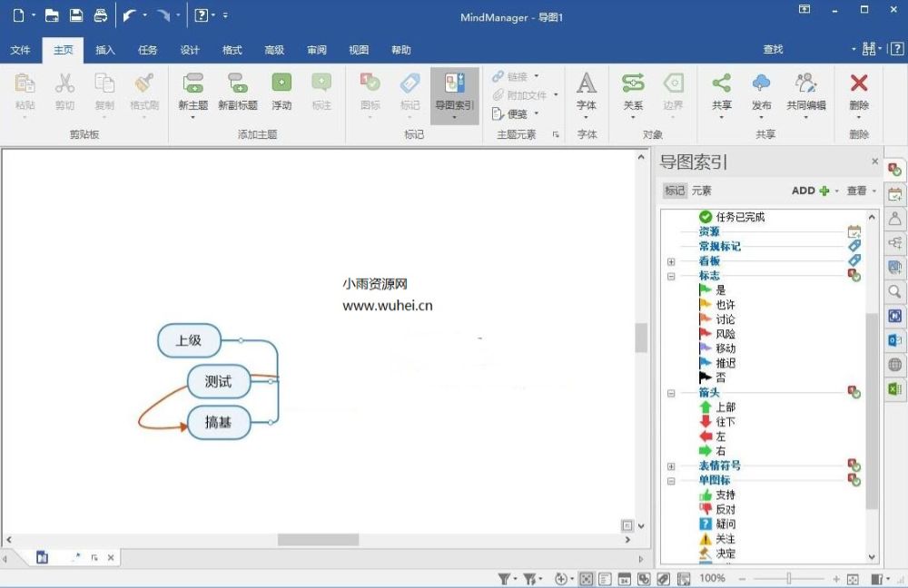
Task: Click the 关系 relationship icon
Action: (x=633, y=84)
